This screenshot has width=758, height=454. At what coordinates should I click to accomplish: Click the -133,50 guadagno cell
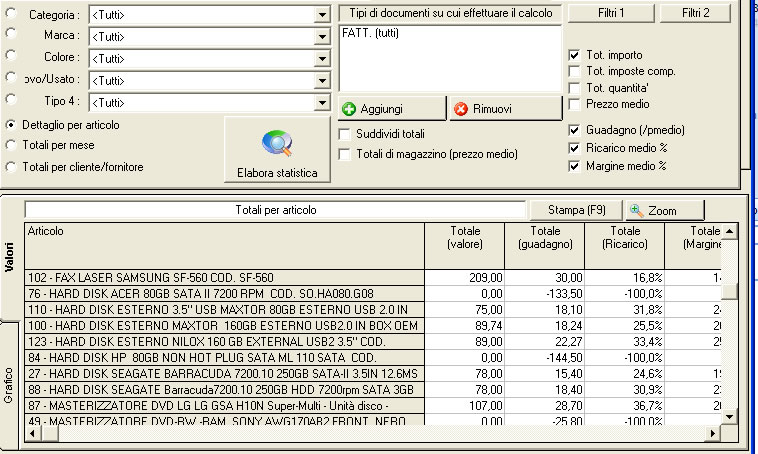[545, 293]
